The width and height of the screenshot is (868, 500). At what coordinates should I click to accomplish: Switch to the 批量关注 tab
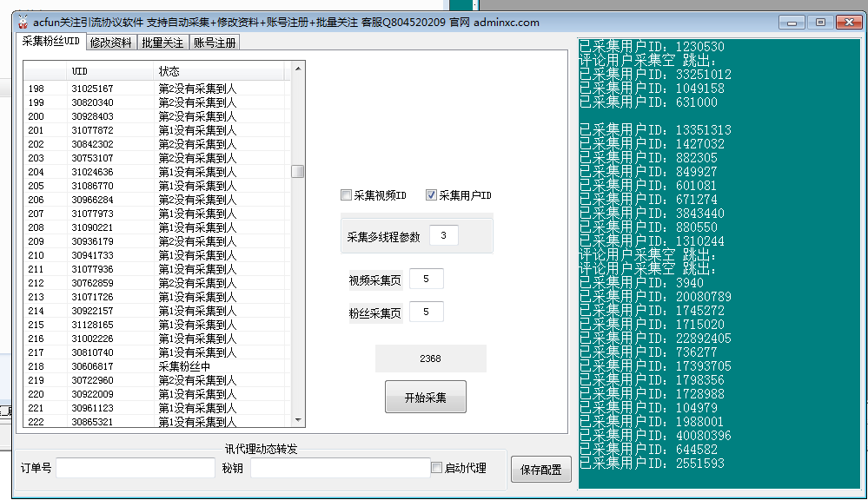pos(162,41)
